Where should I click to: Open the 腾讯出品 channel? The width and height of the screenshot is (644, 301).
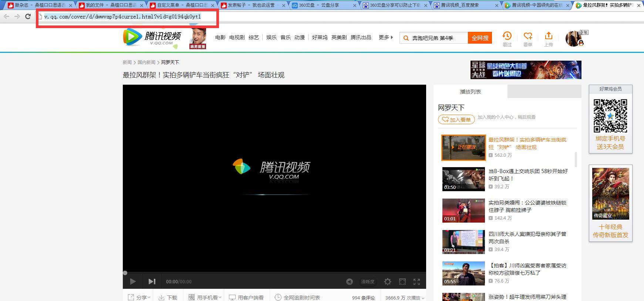click(x=361, y=37)
